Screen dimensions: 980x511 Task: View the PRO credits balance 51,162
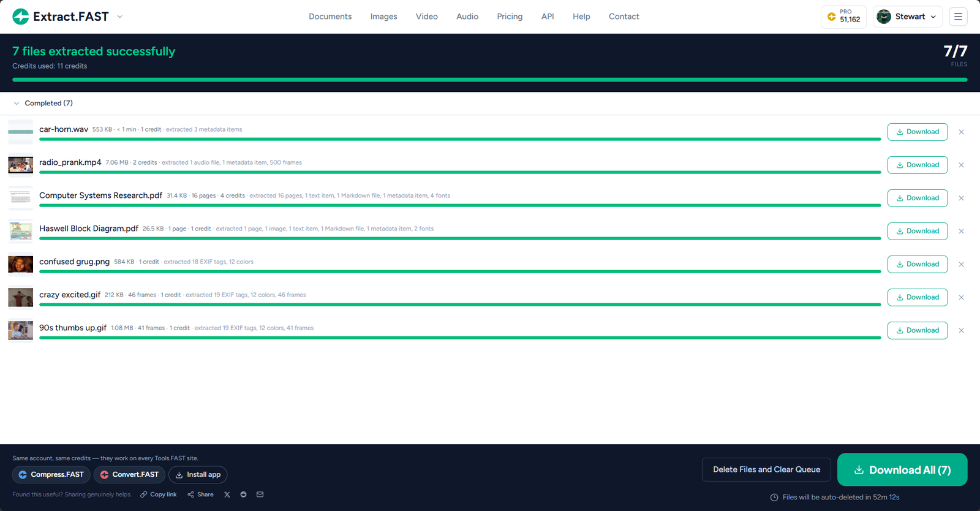pyautogui.click(x=843, y=17)
